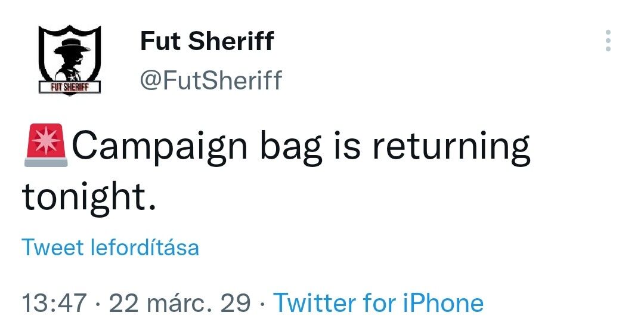Image resolution: width=644 pixels, height=331 pixels.
Task: Click the 13:47 timestamp
Action: 55,302
